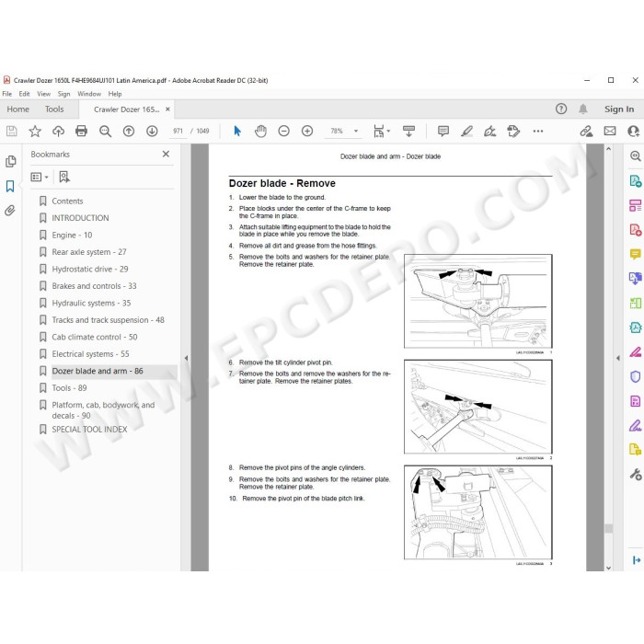Click the stamp tool icon
Screen dimensions: 644x644
click(513, 131)
